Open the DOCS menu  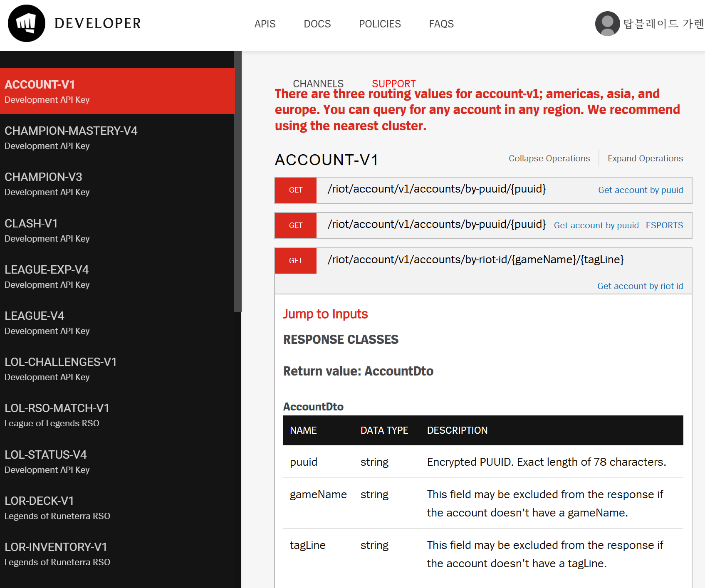pyautogui.click(x=317, y=24)
